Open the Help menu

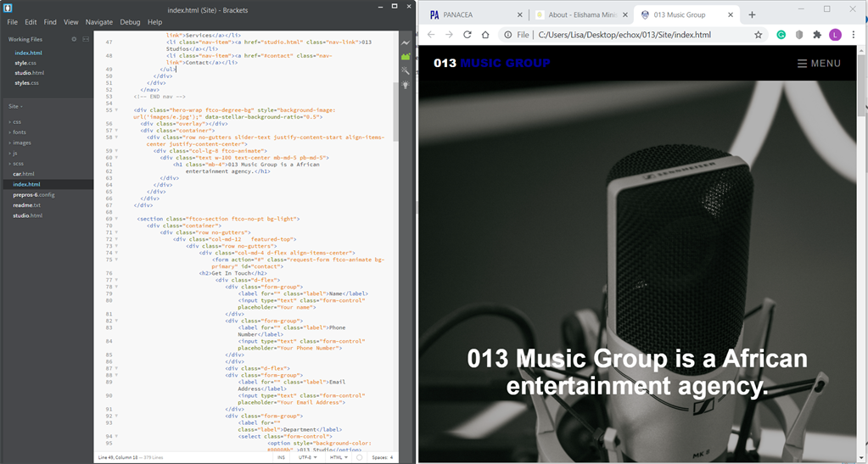[x=155, y=22]
